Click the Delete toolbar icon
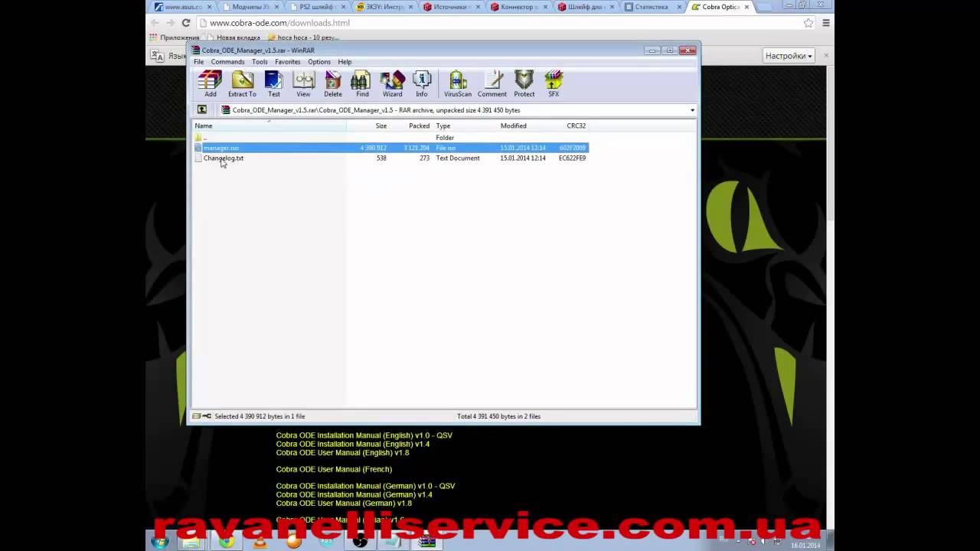980x551 pixels. 333,84
